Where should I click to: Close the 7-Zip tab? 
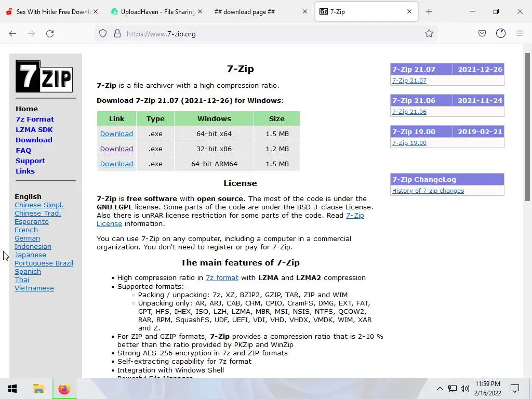tap(409, 11)
